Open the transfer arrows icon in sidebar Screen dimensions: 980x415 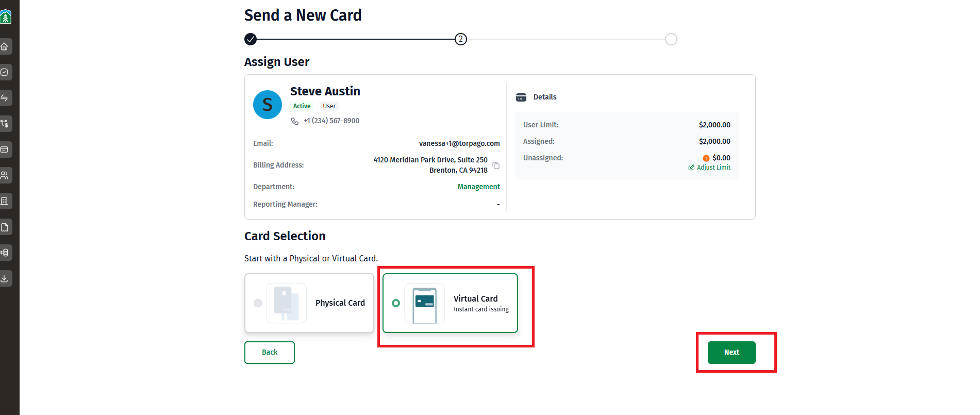[5, 98]
